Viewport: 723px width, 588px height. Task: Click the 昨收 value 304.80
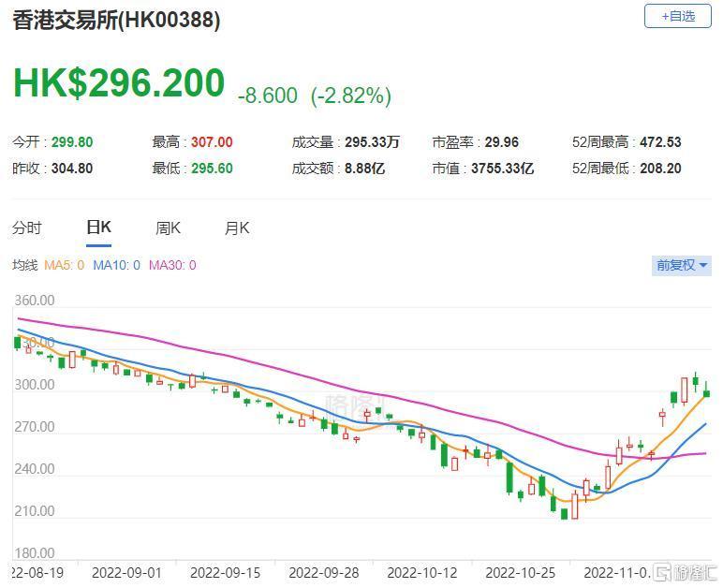pyautogui.click(x=72, y=169)
